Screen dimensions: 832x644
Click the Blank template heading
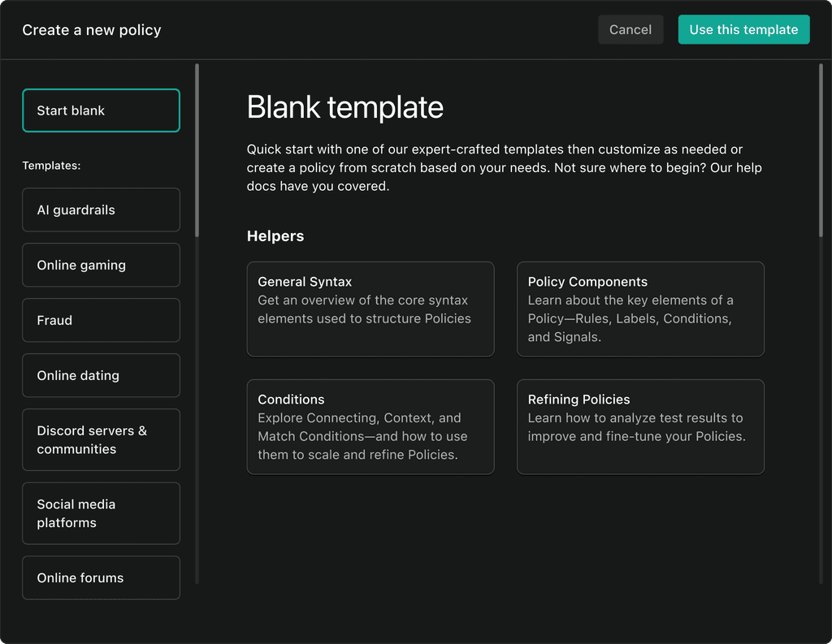(344, 107)
